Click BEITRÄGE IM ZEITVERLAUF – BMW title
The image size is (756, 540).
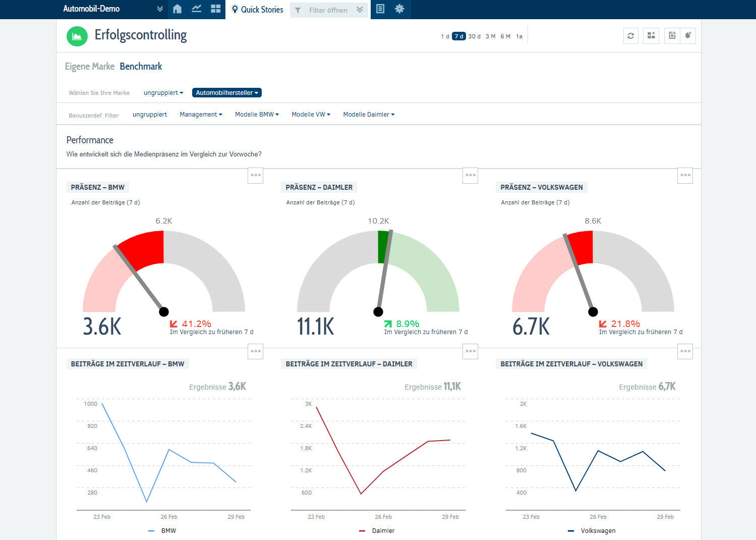click(128, 364)
